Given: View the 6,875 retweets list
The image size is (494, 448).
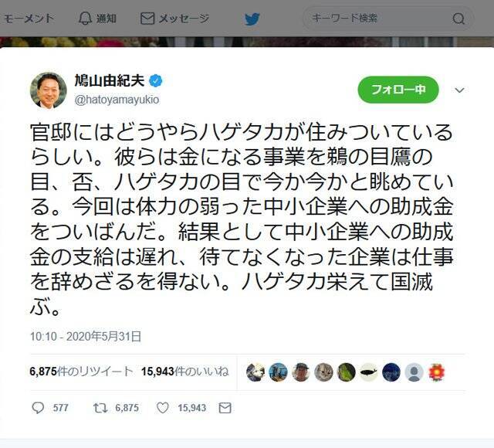Looking at the screenshot, I should (x=81, y=372).
